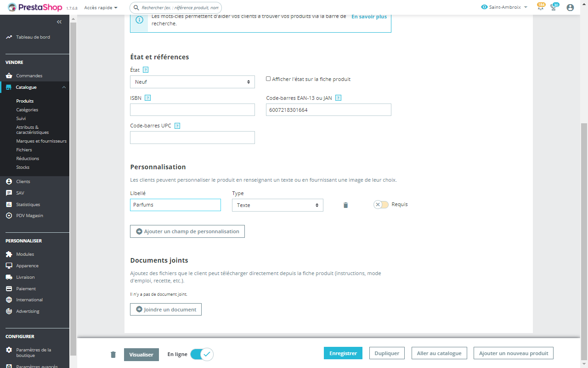
Task: Open Attributs & caractéristiques submenu item
Action: point(33,130)
